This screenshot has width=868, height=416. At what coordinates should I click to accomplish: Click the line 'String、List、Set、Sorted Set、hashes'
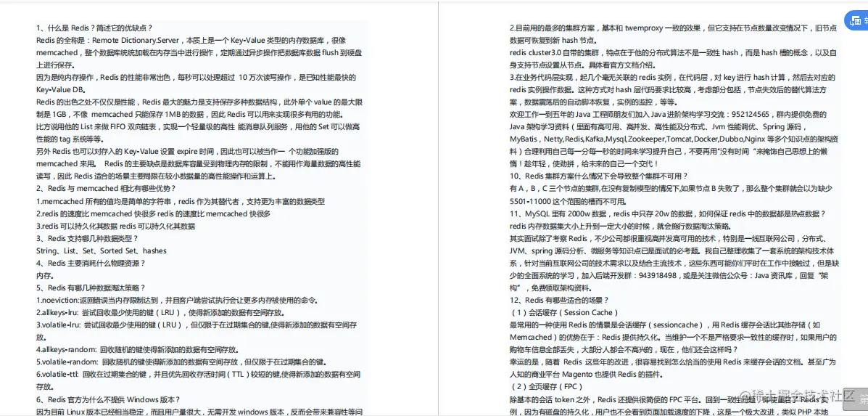coord(102,251)
